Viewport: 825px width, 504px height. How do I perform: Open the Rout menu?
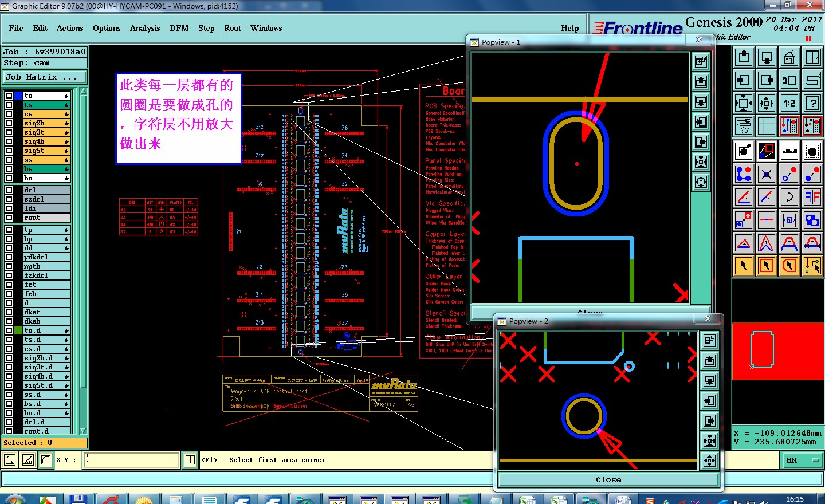233,28
